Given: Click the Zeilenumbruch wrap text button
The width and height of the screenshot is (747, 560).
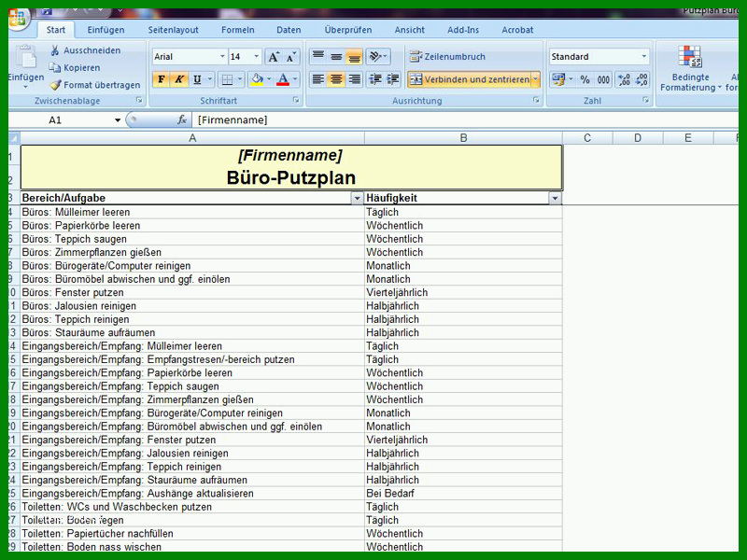Looking at the screenshot, I should (447, 57).
